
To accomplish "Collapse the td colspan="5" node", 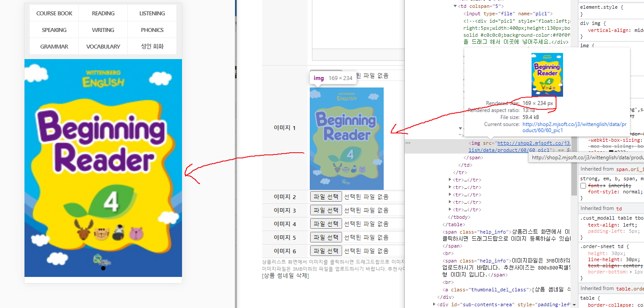I will pos(455,6).
